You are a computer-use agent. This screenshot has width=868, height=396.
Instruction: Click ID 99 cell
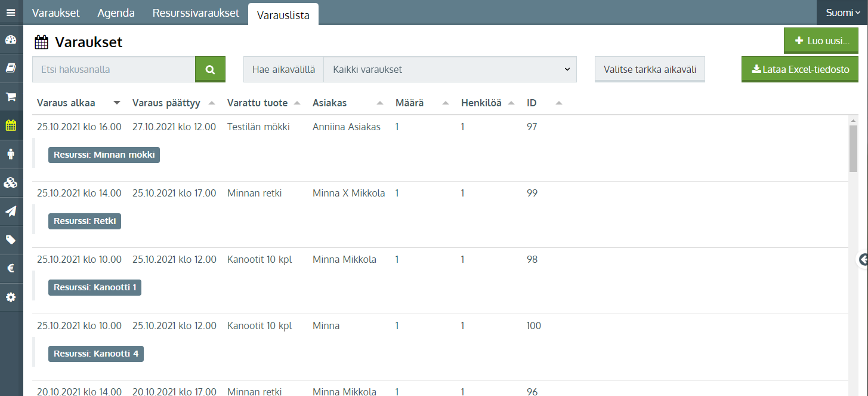pos(532,193)
